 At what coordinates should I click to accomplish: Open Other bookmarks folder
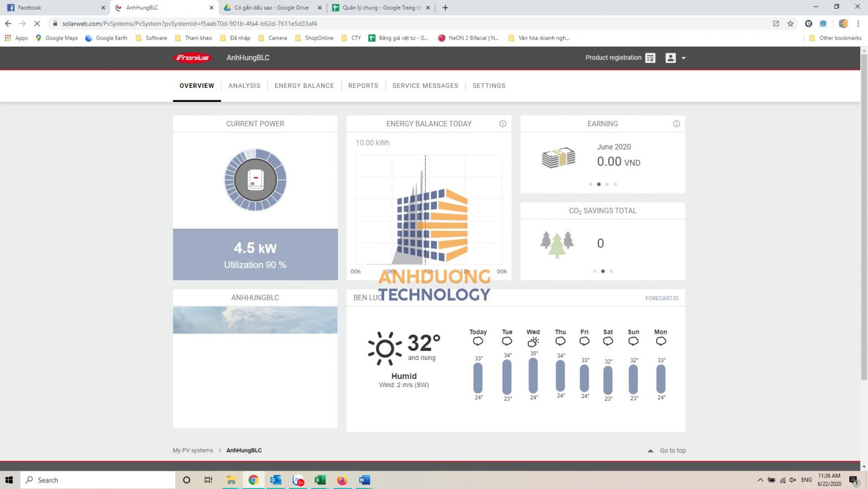[835, 38]
